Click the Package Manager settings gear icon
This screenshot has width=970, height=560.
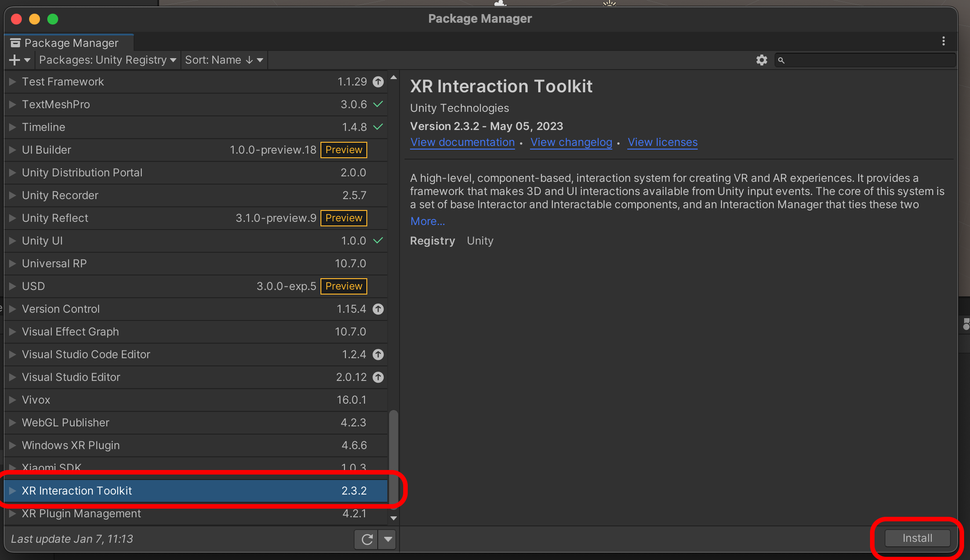coord(761,60)
